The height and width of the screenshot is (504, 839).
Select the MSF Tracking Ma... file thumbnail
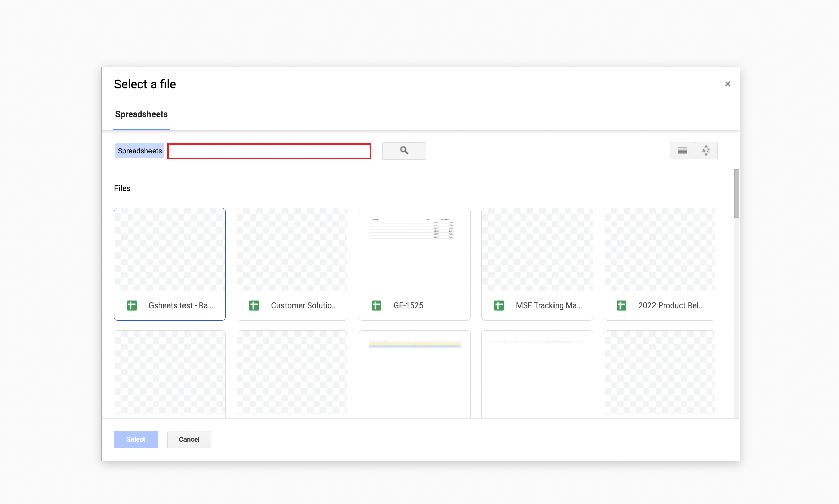coord(537,264)
